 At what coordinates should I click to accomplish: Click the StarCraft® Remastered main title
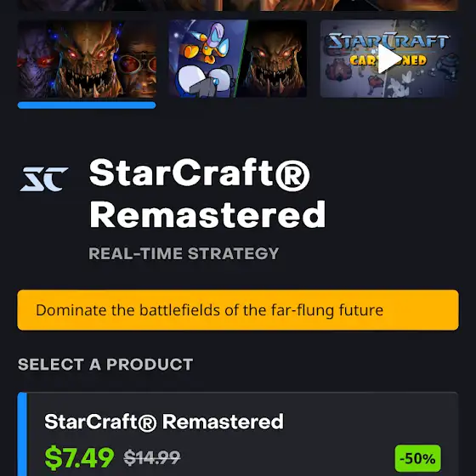tap(207, 193)
